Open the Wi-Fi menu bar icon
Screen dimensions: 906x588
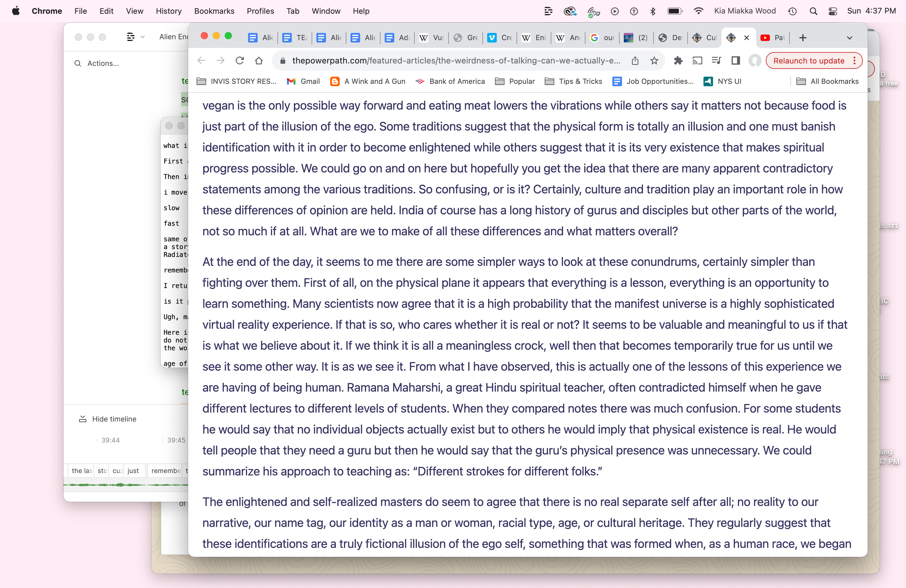699,11
